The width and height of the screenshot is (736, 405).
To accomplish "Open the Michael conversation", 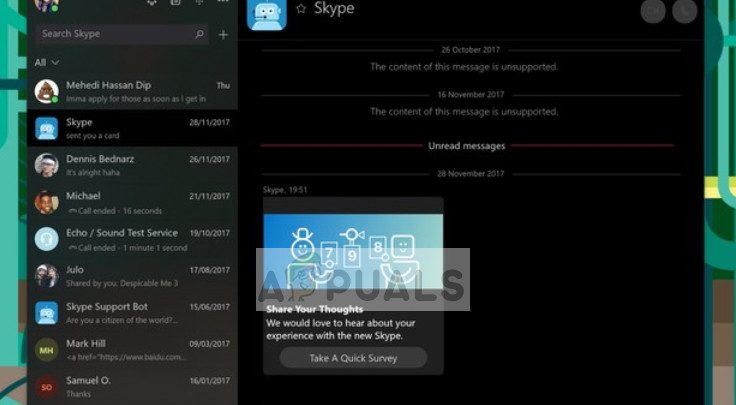I will pyautogui.click(x=132, y=202).
